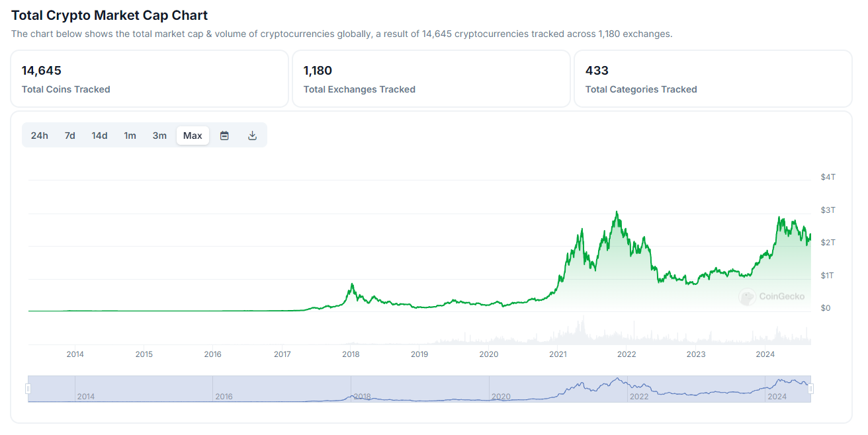Click 2020 in the navigator timeline
This screenshot has width=868, height=435.
pos(501,397)
